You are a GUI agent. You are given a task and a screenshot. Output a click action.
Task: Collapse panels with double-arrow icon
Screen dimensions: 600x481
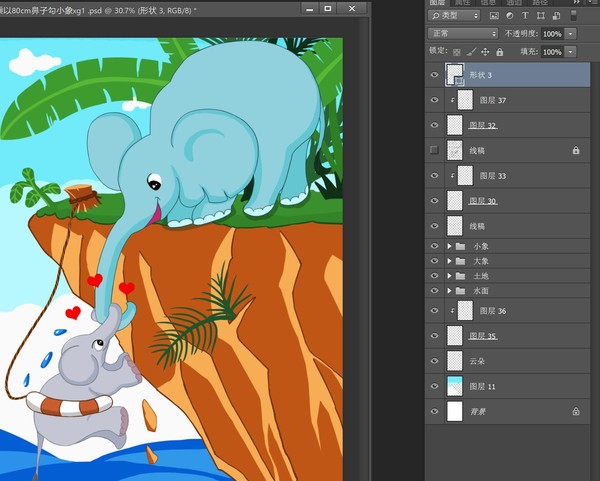point(576,2)
